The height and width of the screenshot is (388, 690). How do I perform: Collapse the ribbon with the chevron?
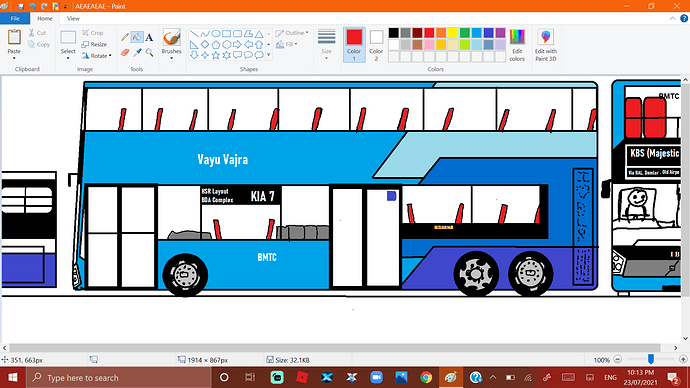(672, 18)
